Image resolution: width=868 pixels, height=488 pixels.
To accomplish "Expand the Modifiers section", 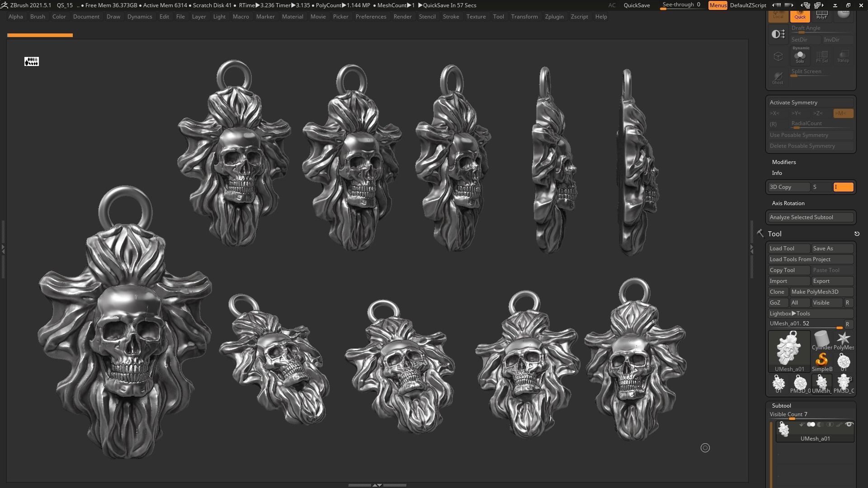I will coord(784,162).
